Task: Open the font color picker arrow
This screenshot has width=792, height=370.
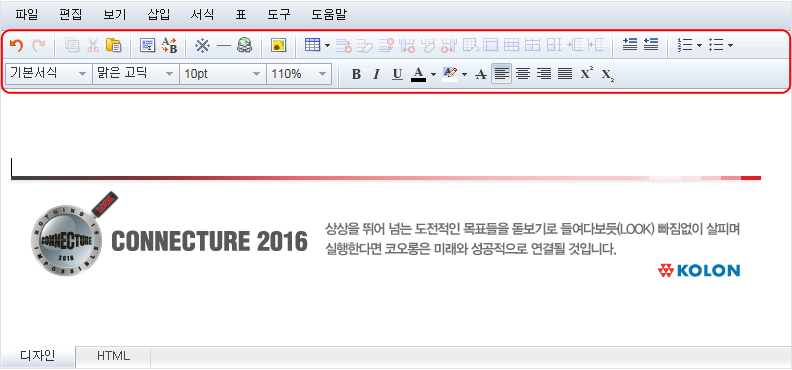Action: [x=433, y=75]
